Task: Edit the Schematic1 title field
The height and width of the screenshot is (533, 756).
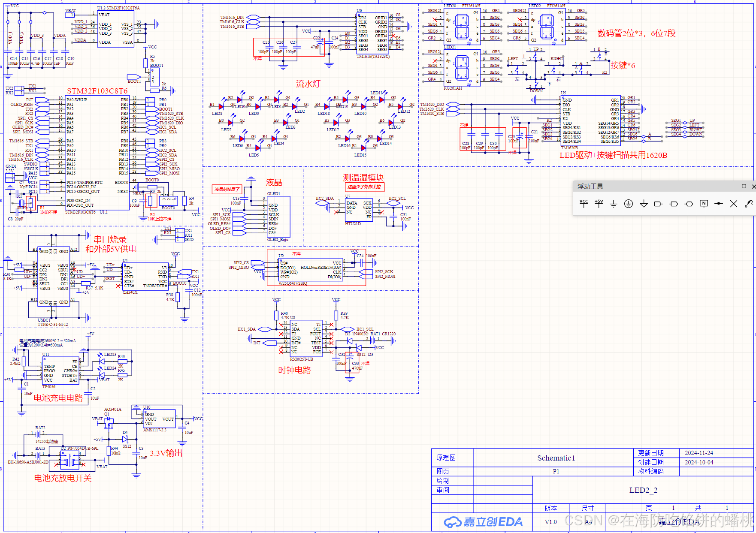Action: point(556,458)
